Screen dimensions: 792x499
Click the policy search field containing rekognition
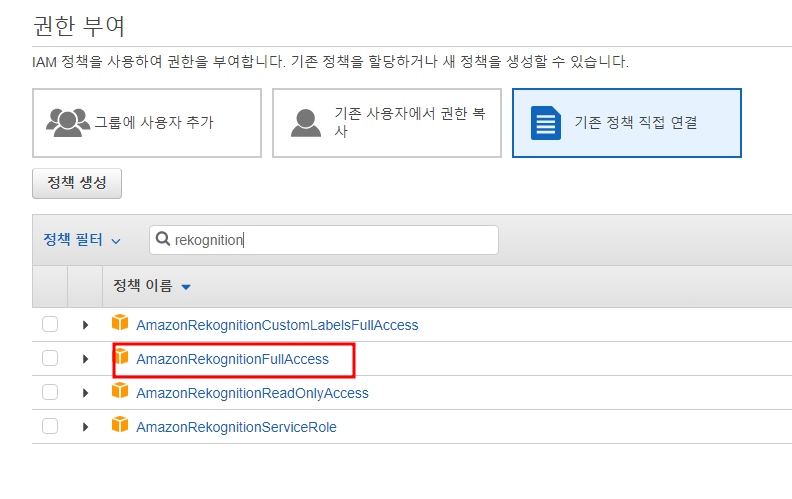coord(324,240)
